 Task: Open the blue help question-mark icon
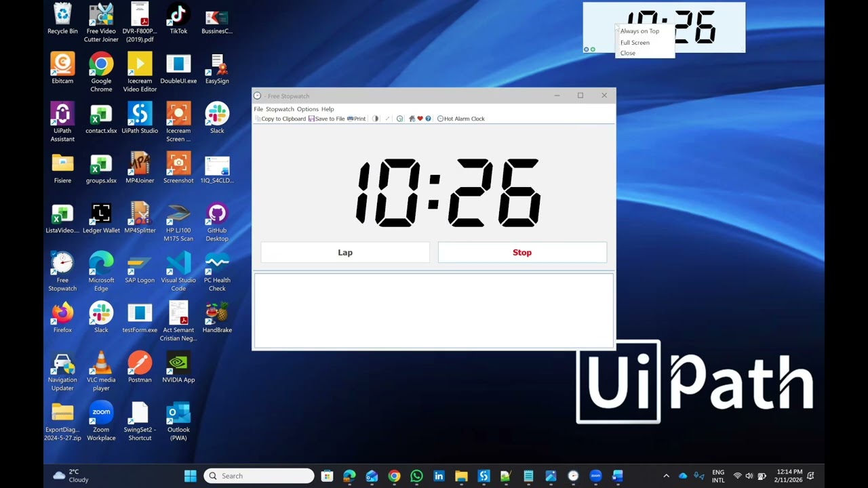(x=428, y=119)
